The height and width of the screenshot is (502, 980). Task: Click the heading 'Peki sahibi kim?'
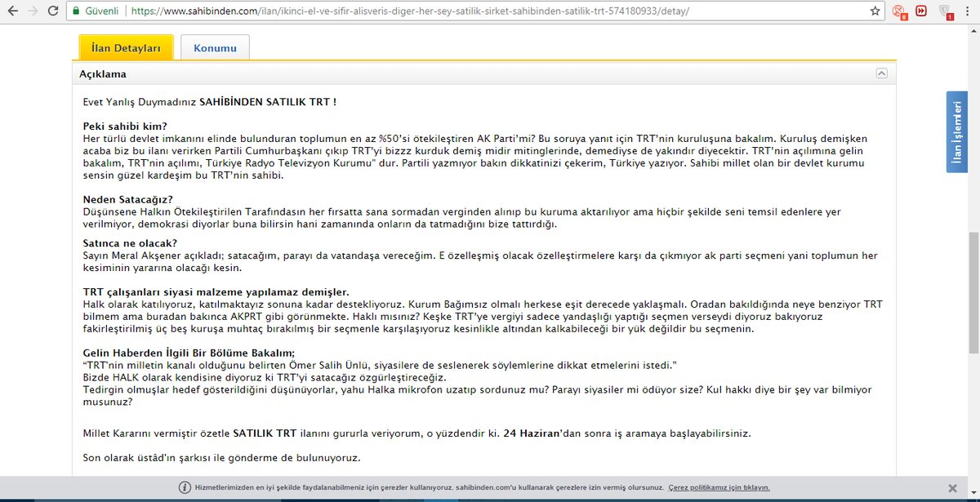click(x=125, y=126)
